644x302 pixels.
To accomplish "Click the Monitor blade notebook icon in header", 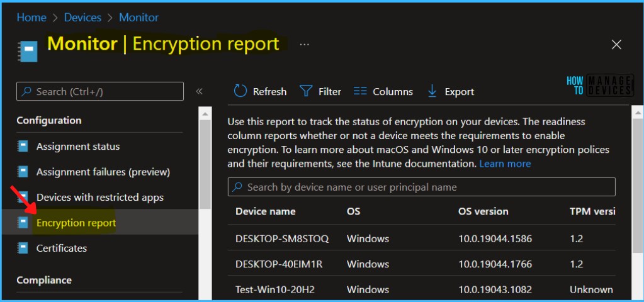I will 28,50.
